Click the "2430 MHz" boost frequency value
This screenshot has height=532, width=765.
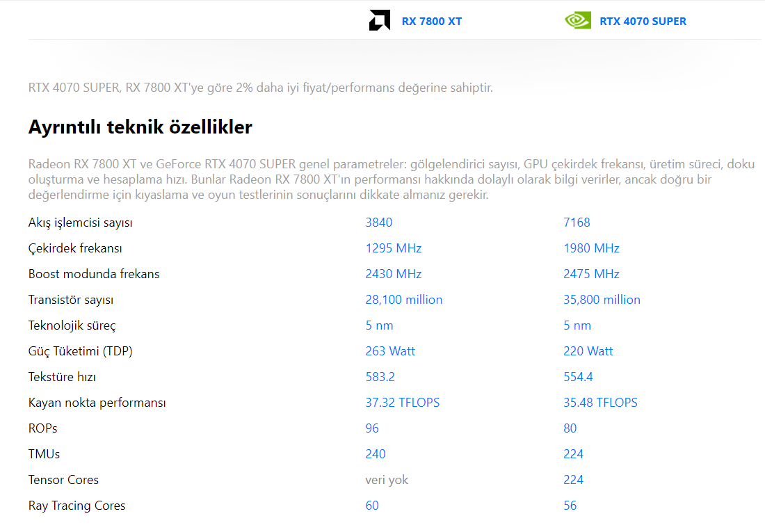tap(394, 274)
